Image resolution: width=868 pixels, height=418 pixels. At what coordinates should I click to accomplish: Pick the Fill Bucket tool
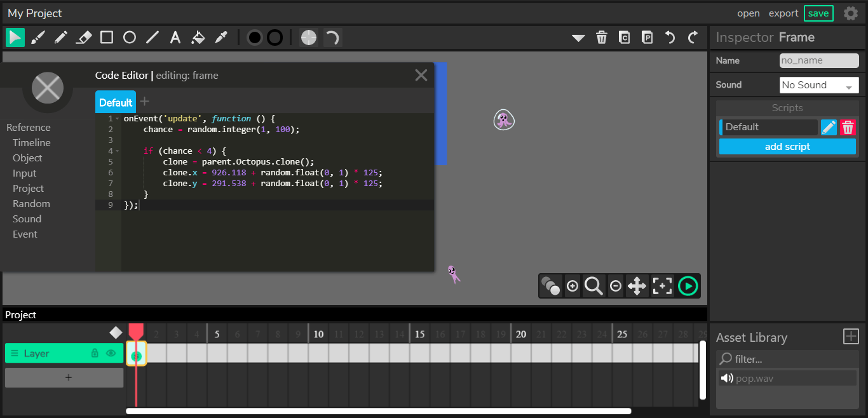[x=198, y=37]
